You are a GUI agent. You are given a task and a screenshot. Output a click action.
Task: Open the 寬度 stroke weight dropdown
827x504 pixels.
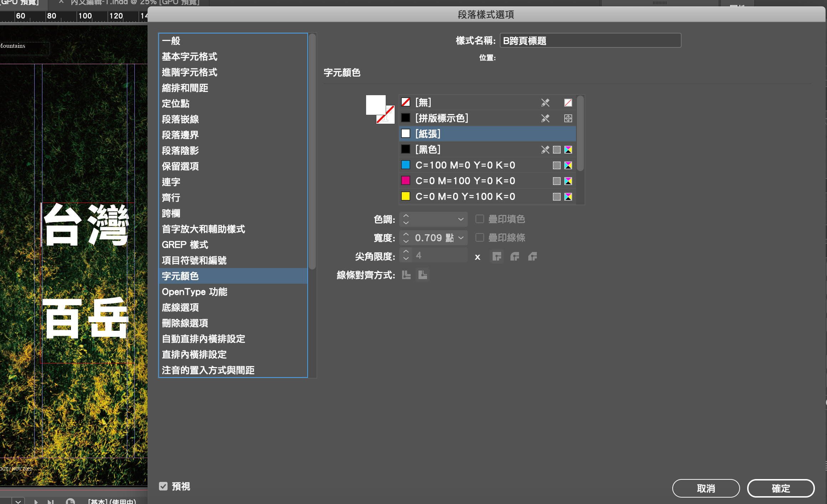(x=461, y=238)
